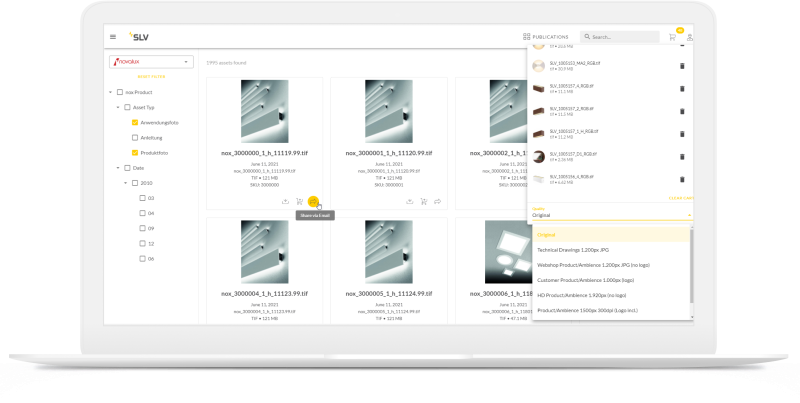Click CLEAR CART button
This screenshot has width=800, height=403.
point(681,198)
